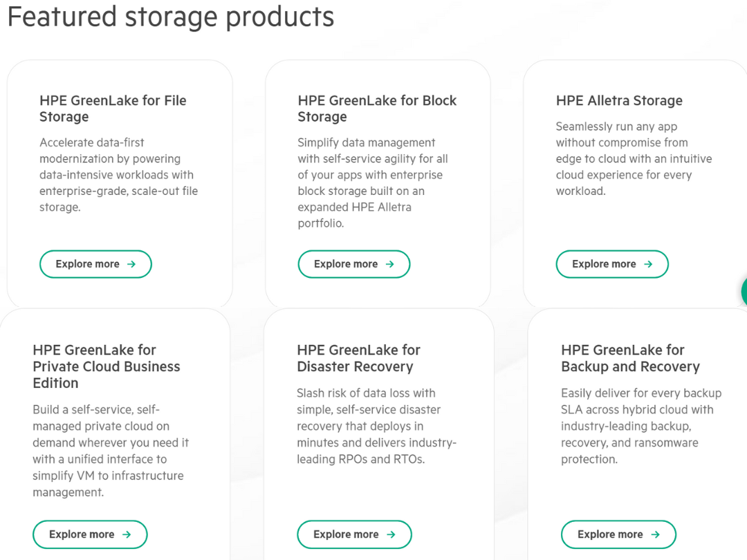Click the Backup and Recovery product title
This screenshot has height=560, width=747.
pyautogui.click(x=630, y=358)
